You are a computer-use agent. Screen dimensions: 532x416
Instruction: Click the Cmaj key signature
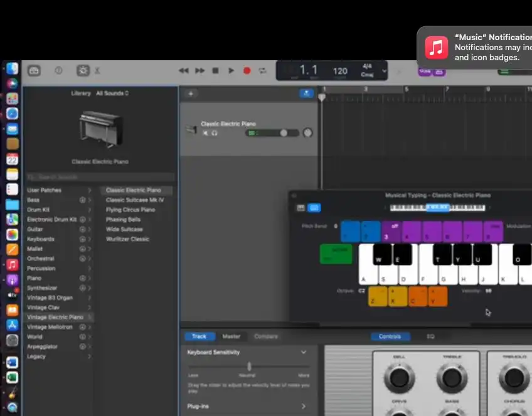(367, 74)
